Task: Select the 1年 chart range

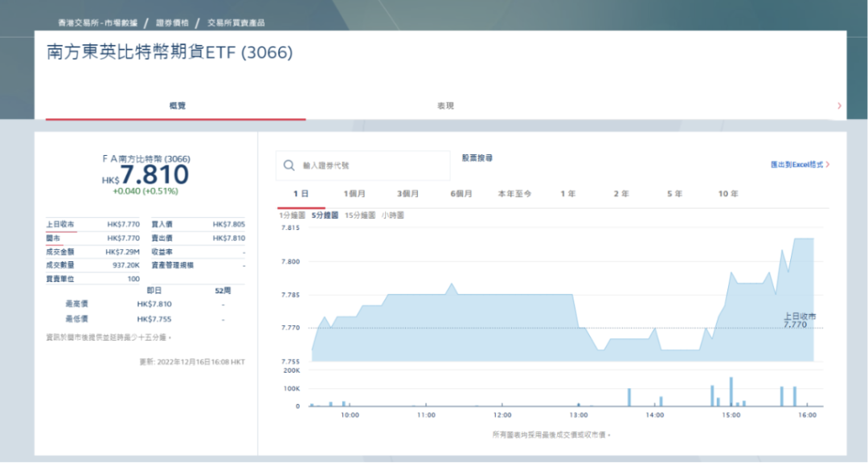Action: [x=568, y=194]
